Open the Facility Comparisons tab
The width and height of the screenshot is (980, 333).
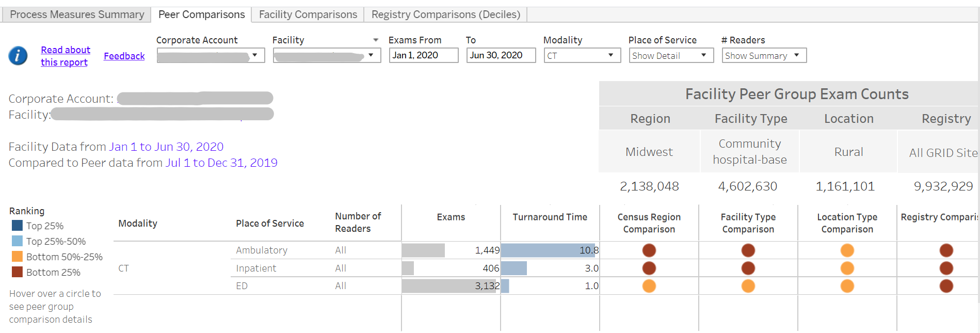(x=308, y=14)
